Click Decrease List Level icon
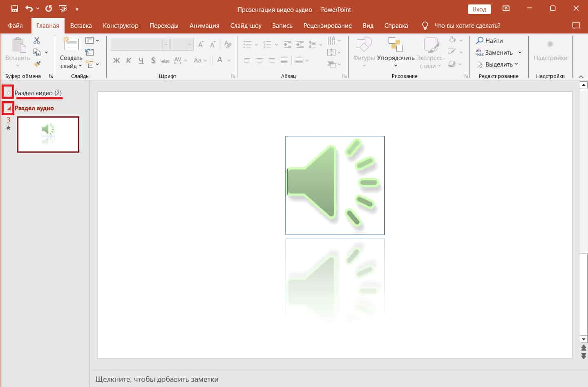The image size is (588, 387). click(x=288, y=44)
